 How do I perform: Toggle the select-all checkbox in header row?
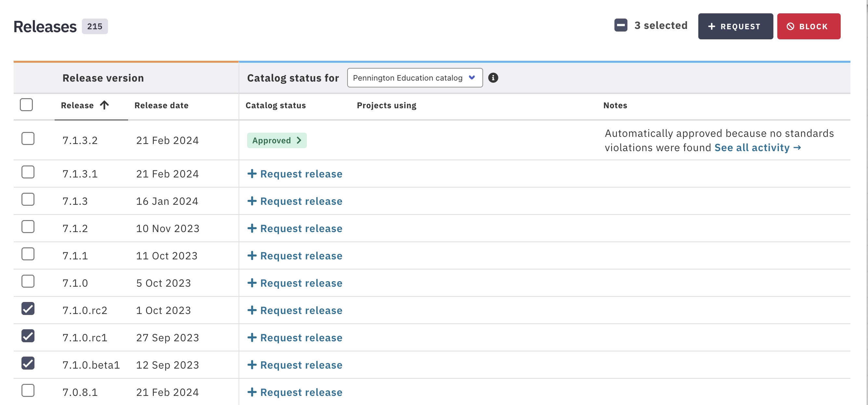(26, 105)
